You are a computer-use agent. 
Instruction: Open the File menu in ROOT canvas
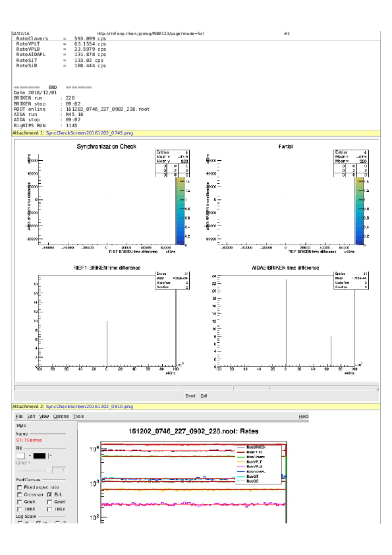[x=19, y=417]
